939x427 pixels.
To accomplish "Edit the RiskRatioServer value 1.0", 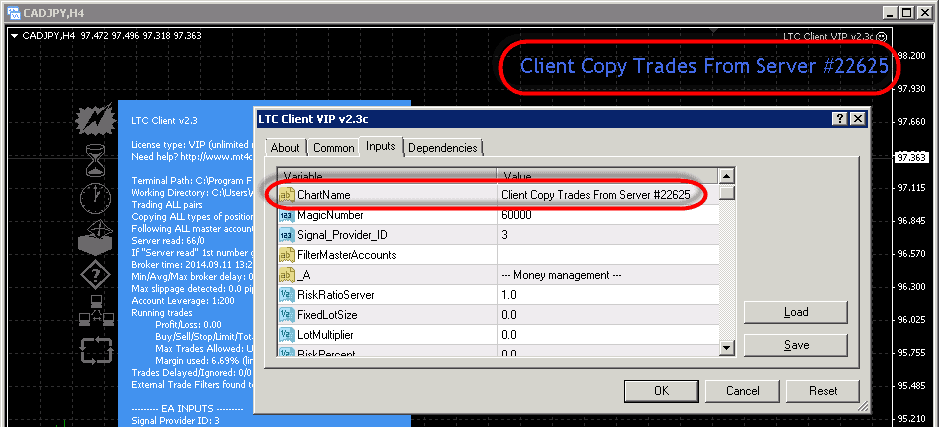I will tap(608, 295).
